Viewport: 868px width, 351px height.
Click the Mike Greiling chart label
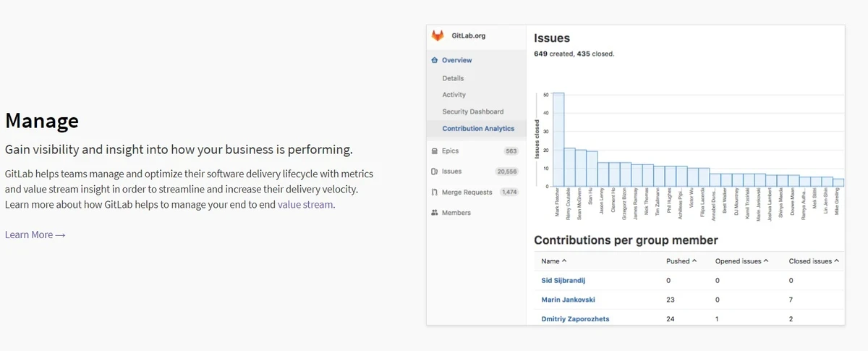pos(838,203)
